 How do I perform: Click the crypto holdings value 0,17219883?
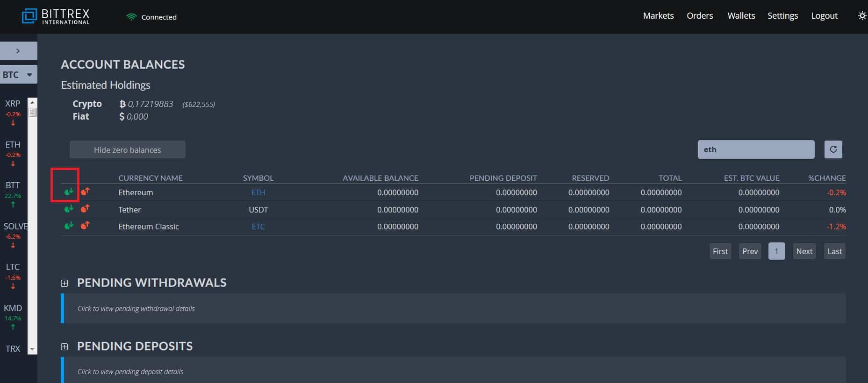pyautogui.click(x=151, y=104)
